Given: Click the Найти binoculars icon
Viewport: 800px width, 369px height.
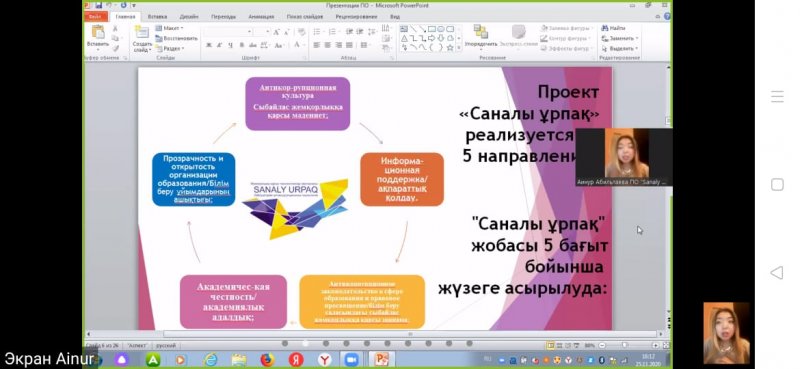Looking at the screenshot, I should pyautogui.click(x=605, y=29).
